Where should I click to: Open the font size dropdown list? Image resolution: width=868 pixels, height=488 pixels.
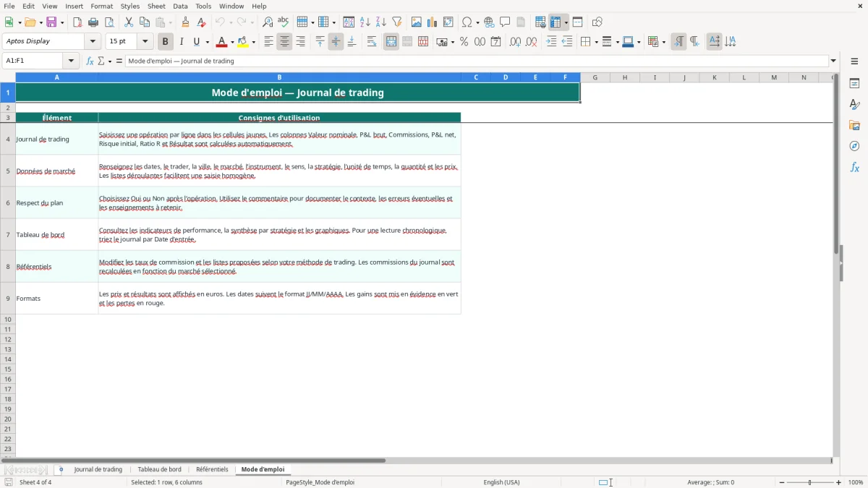(x=145, y=42)
